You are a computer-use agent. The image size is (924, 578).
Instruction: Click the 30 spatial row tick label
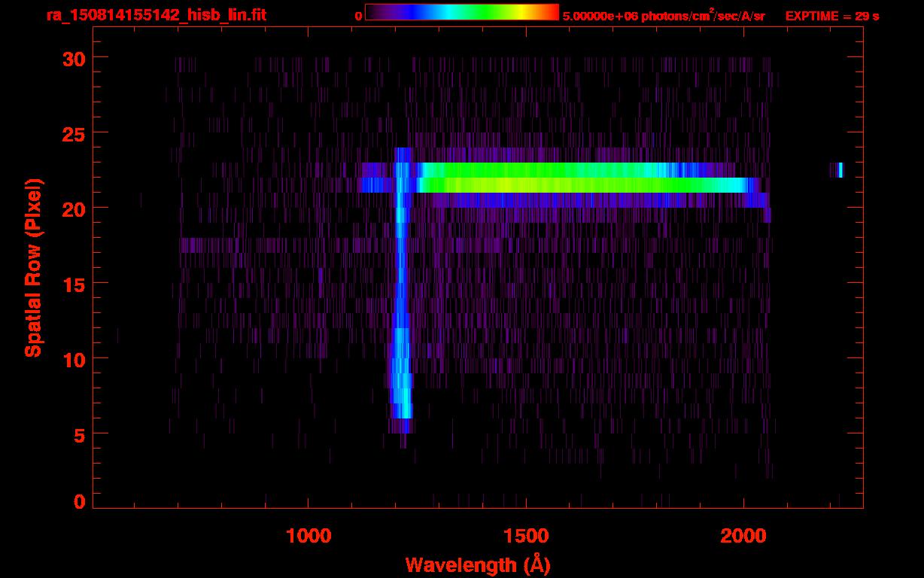coord(73,58)
